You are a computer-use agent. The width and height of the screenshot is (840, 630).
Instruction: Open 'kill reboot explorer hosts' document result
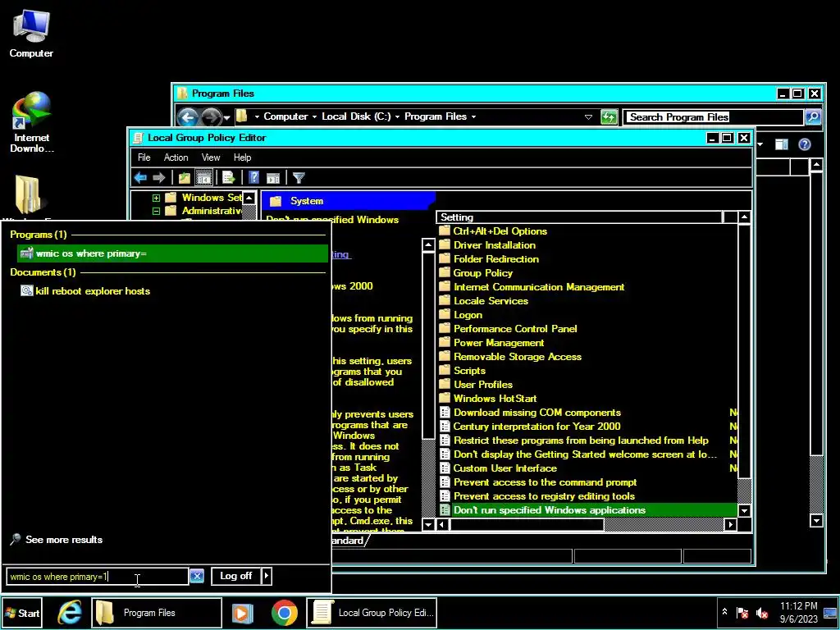[85, 291]
